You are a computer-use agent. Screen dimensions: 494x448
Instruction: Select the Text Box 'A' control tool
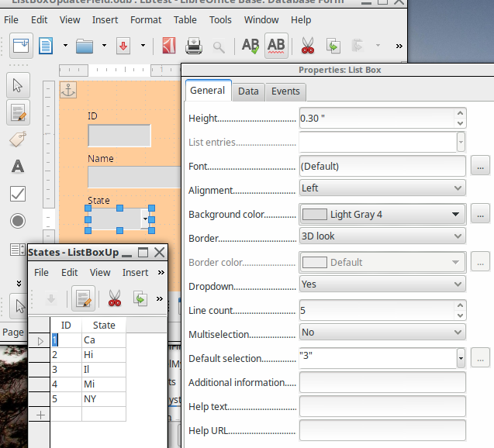18,167
